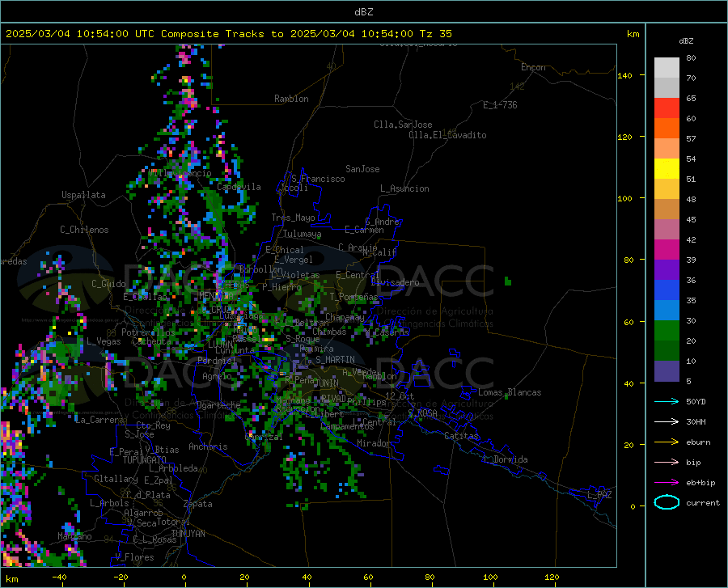This screenshot has height=588, width=728.
Task: Click the Clla.SanJose map label
Action: click(x=403, y=125)
